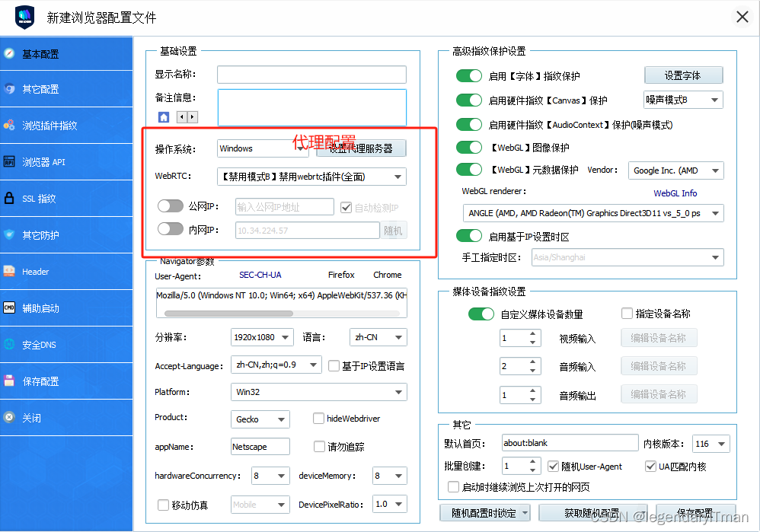Viewport: 760px width, 532px height.
Task: Toggle the Canvas hardware fingerprint protection switch
Action: pyautogui.click(x=468, y=100)
